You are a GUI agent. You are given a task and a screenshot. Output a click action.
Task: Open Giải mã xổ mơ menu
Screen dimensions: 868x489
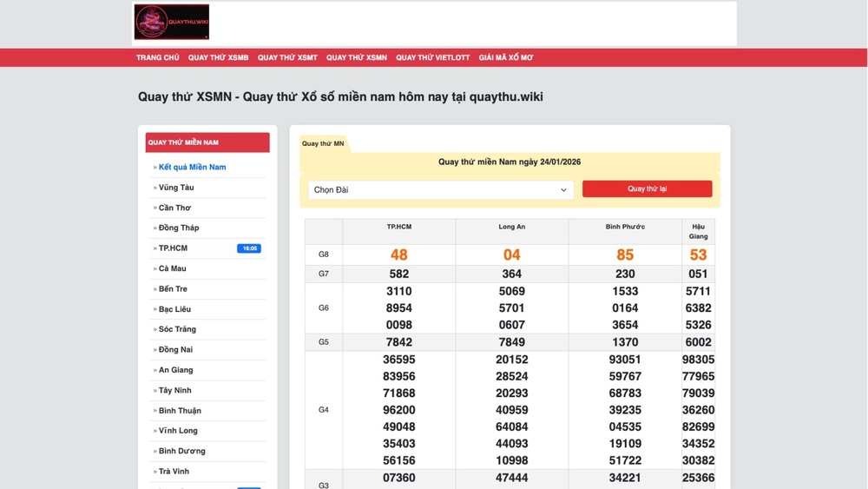click(x=506, y=57)
